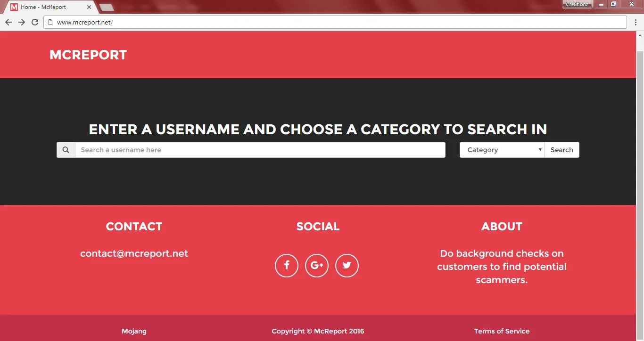Go forward with the browser forward arrow

22,22
